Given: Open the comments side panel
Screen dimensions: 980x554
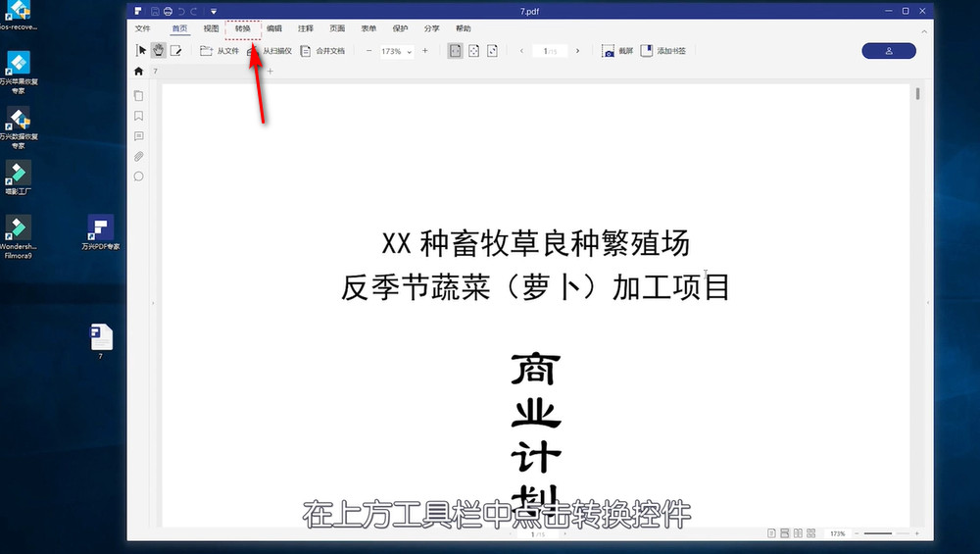Looking at the screenshot, I should (x=139, y=135).
